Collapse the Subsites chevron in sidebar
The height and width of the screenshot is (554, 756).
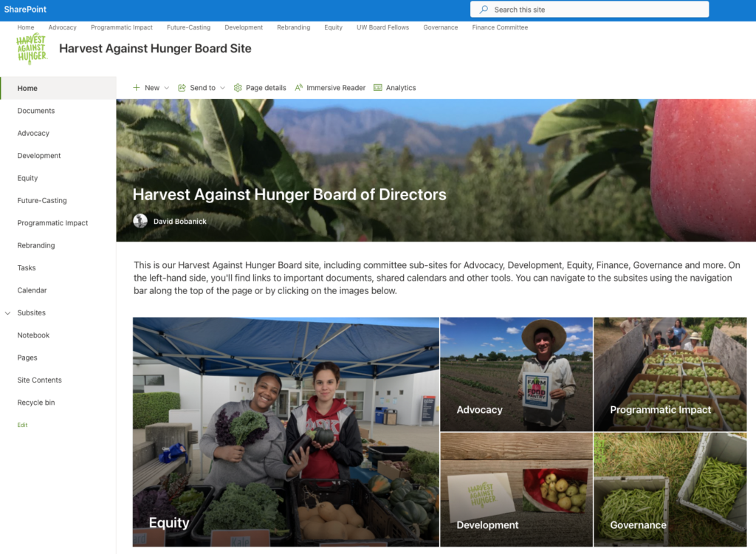click(7, 312)
